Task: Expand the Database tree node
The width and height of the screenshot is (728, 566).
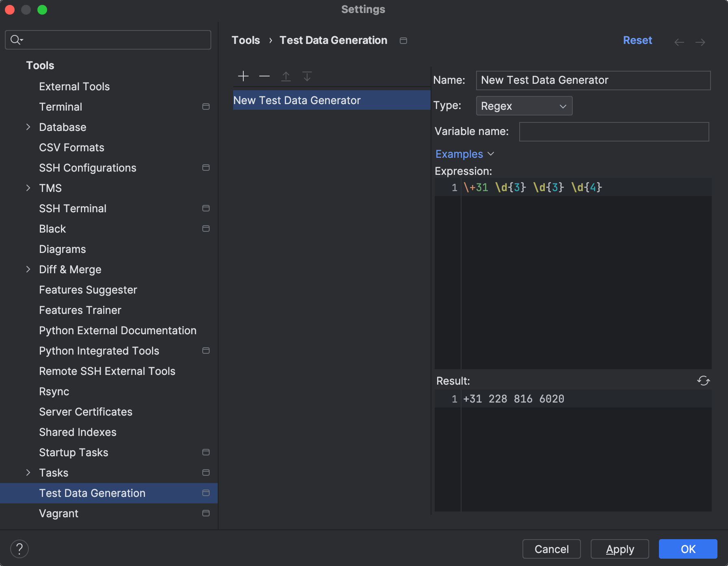Action: pos(28,127)
